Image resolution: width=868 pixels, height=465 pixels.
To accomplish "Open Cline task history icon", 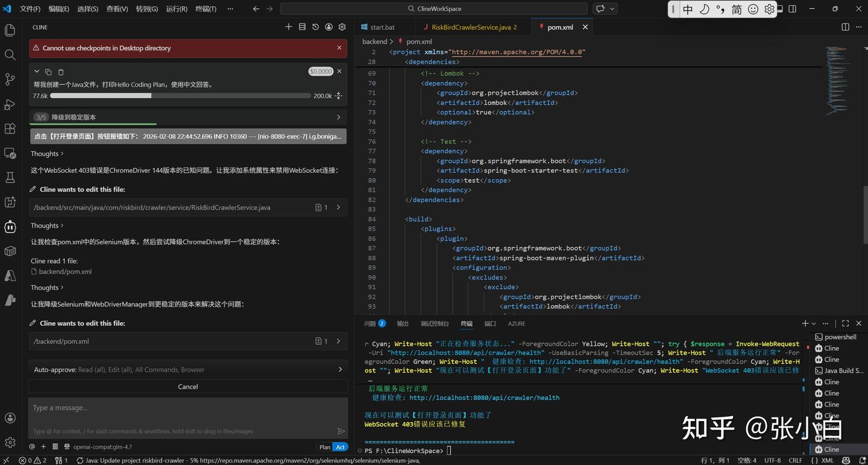I will (315, 27).
